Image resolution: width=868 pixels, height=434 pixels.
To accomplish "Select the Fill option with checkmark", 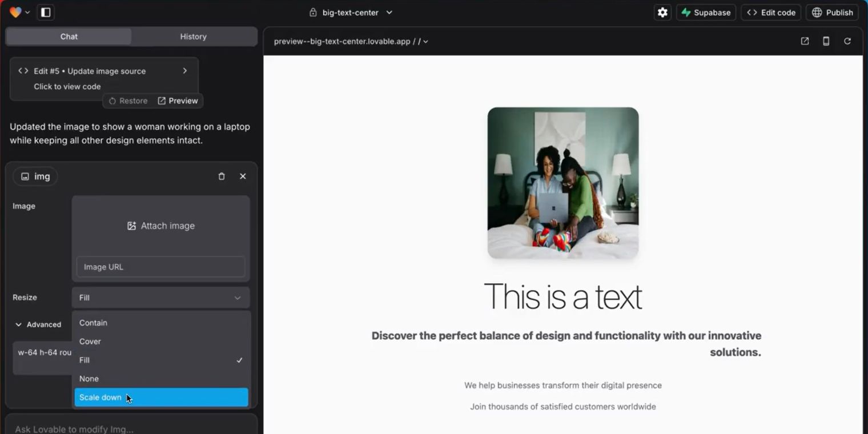I will (x=161, y=360).
